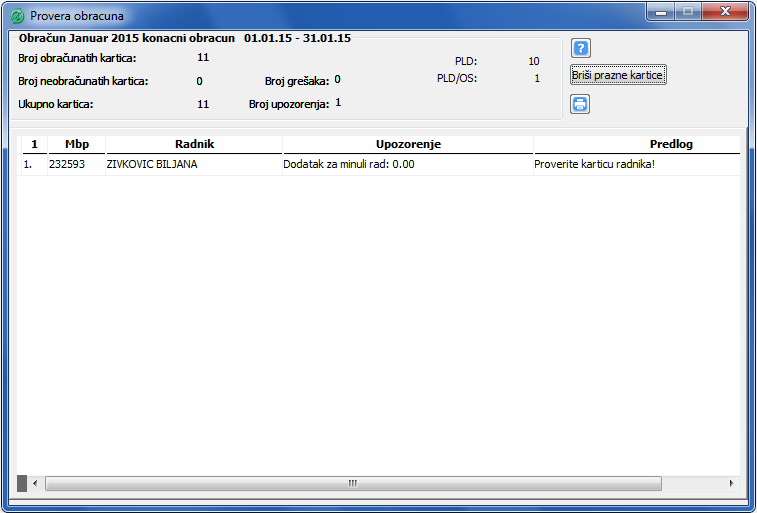Sort by the Mbp column header
The image size is (757, 513).
pyautogui.click(x=77, y=144)
